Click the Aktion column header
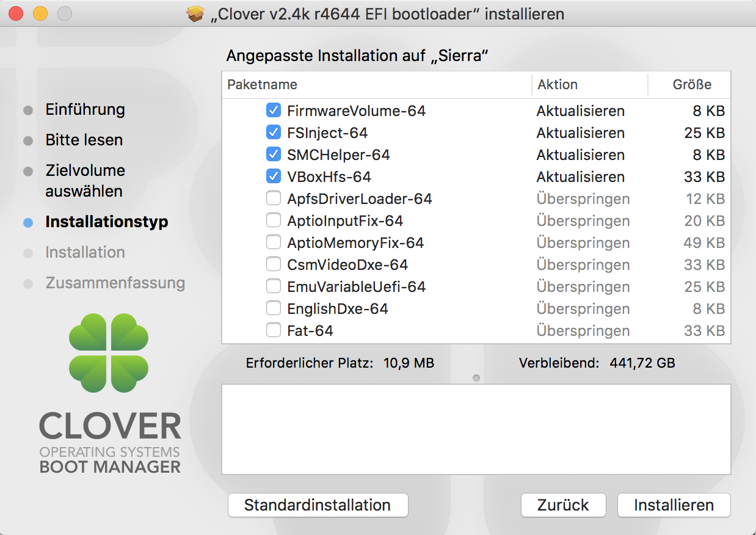 click(590, 84)
